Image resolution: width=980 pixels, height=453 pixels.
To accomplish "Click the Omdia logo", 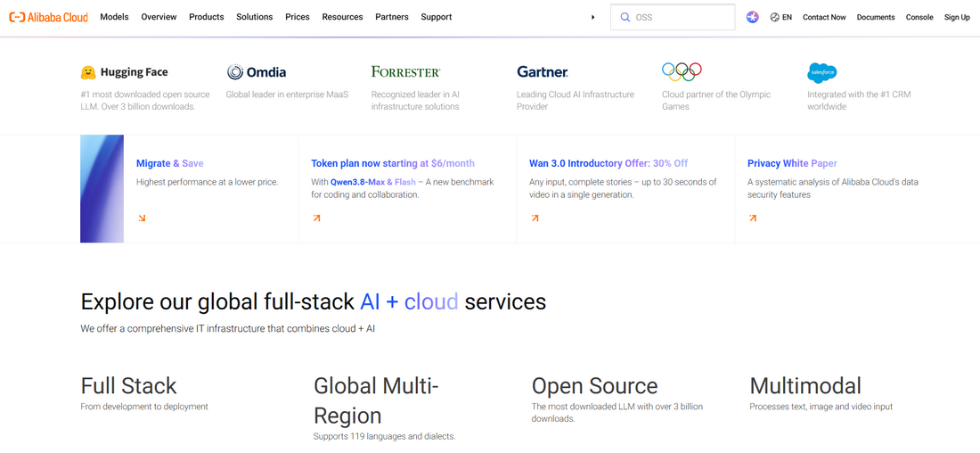I will (x=257, y=72).
